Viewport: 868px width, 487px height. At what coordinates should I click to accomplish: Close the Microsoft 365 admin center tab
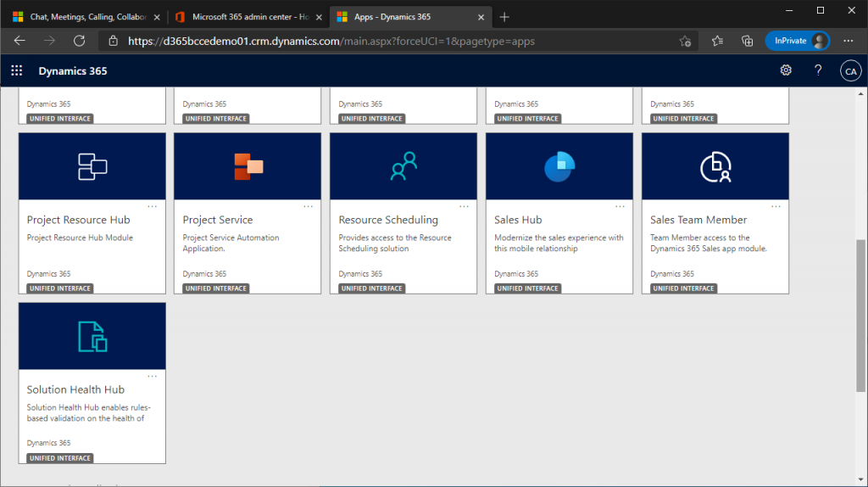(319, 17)
